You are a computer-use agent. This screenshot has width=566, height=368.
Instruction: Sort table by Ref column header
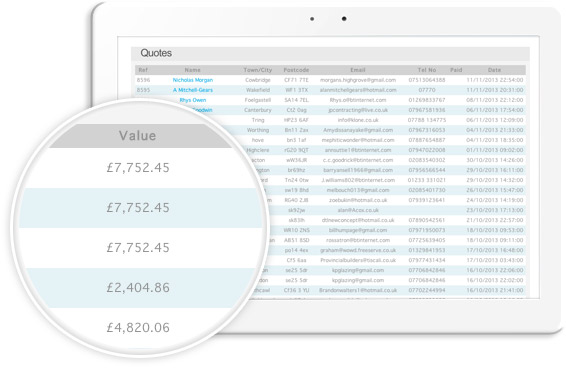click(143, 70)
